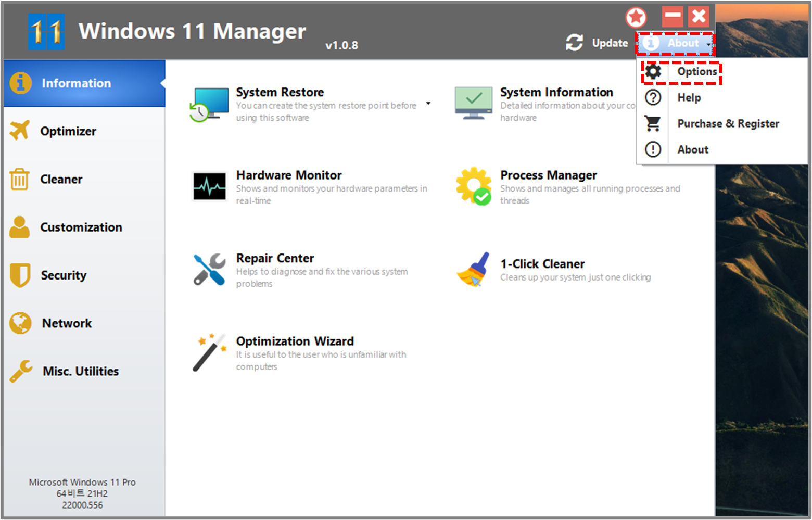Screen dimensions: 812x520
Task: Click the Windows 11 Manager title text
Action: point(192,32)
